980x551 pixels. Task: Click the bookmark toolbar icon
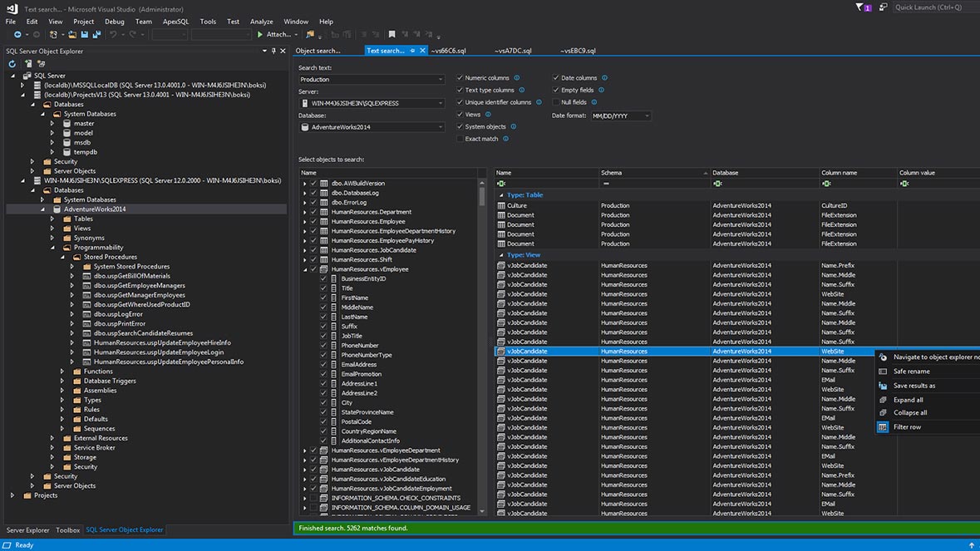coord(392,34)
